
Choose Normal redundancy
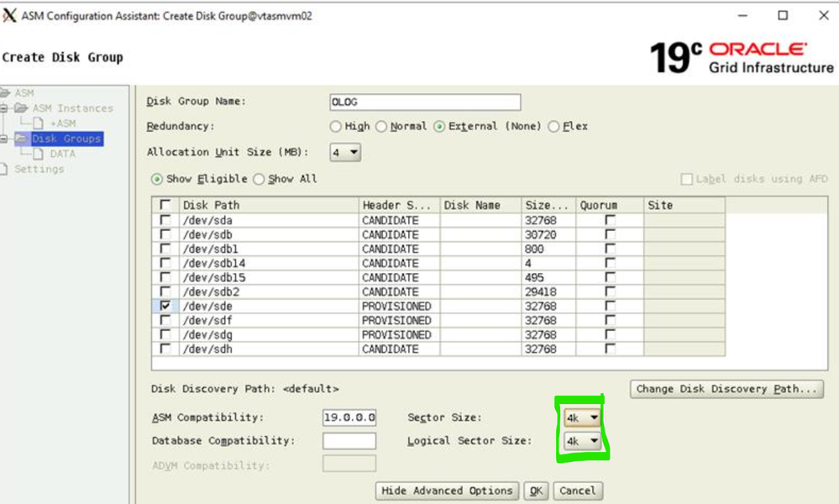pos(381,126)
